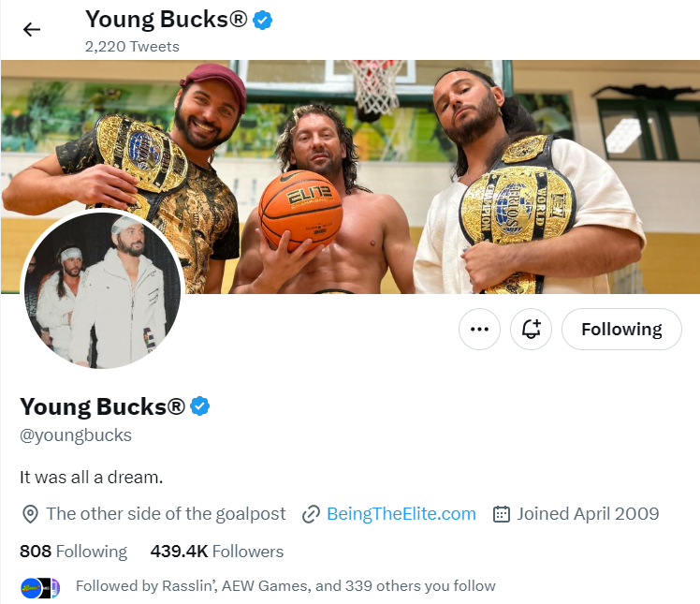Open the "Followed by Rasslin', AEW Games" link
The height and width of the screenshot is (604, 700).
pyautogui.click(x=285, y=586)
